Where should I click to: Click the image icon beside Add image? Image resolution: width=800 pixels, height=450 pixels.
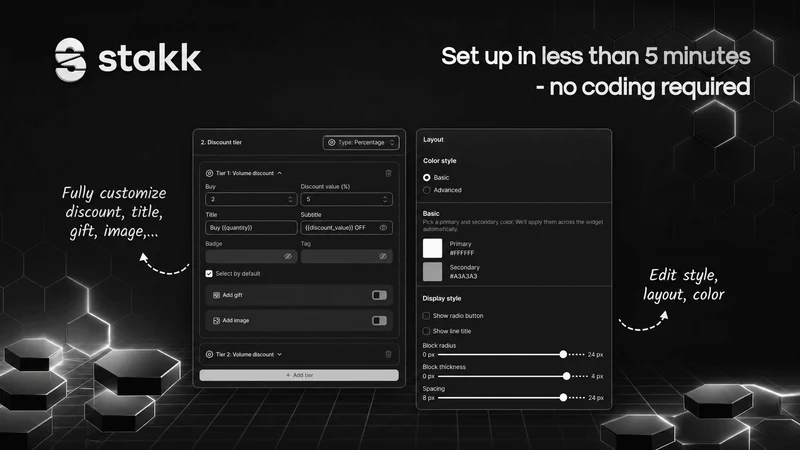(216, 320)
